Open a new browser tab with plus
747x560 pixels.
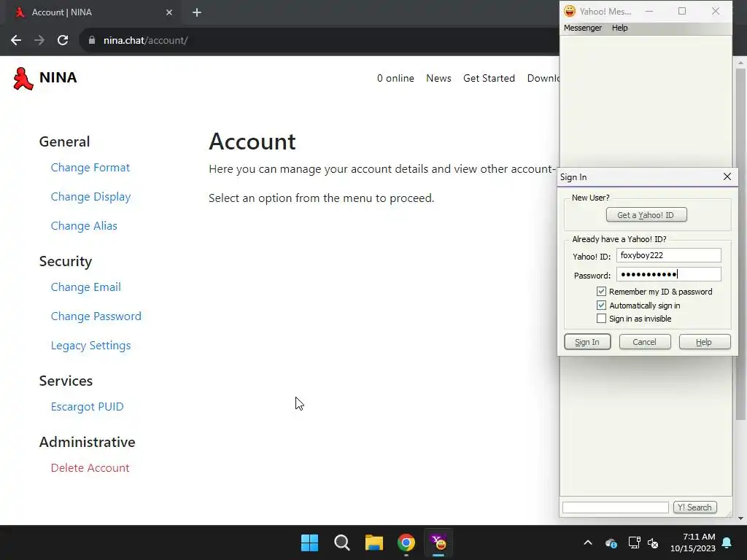tap(197, 12)
